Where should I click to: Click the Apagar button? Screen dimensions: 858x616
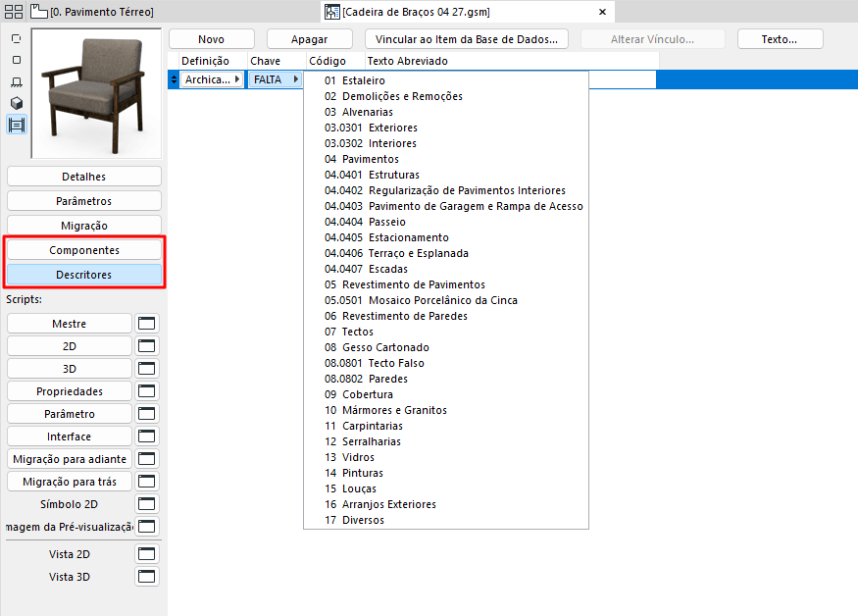tap(309, 39)
